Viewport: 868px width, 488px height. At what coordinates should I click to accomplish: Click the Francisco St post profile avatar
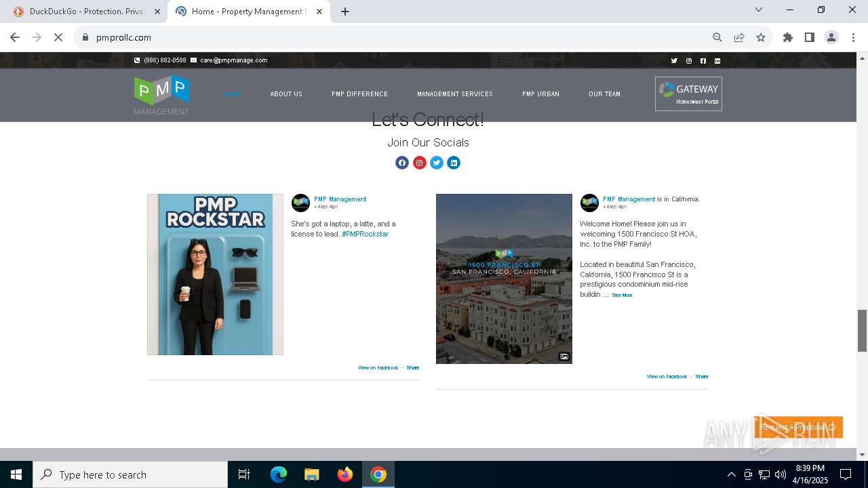589,203
